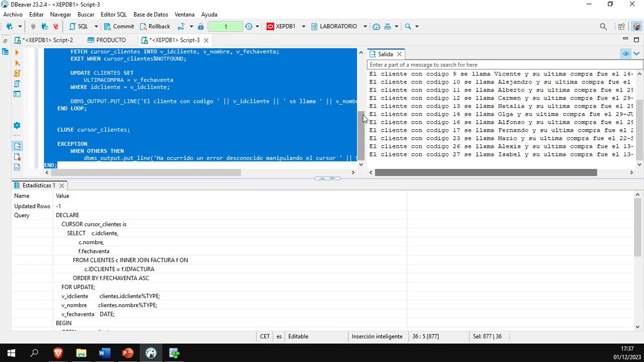Click the new connection plug icon
644x362 pixels.
click(10, 27)
